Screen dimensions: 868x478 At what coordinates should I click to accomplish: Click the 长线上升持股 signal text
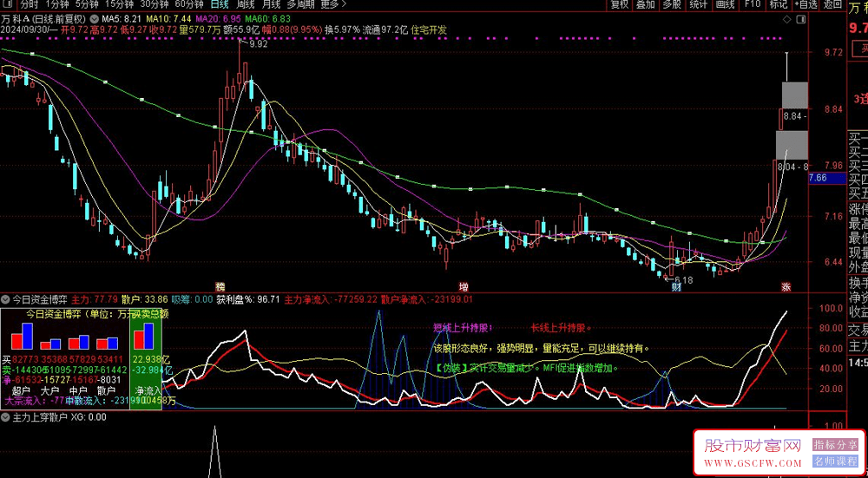tap(561, 327)
